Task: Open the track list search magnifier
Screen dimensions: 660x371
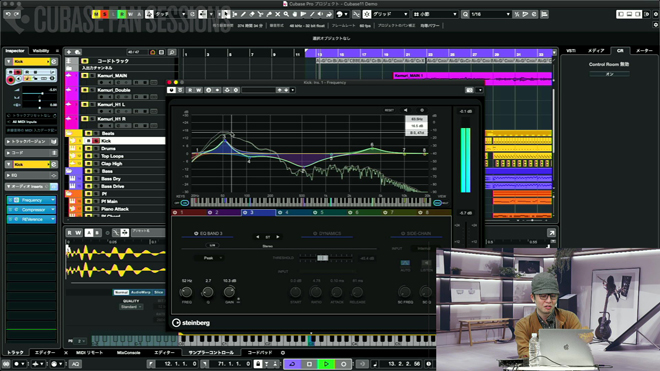Action: coord(172,52)
